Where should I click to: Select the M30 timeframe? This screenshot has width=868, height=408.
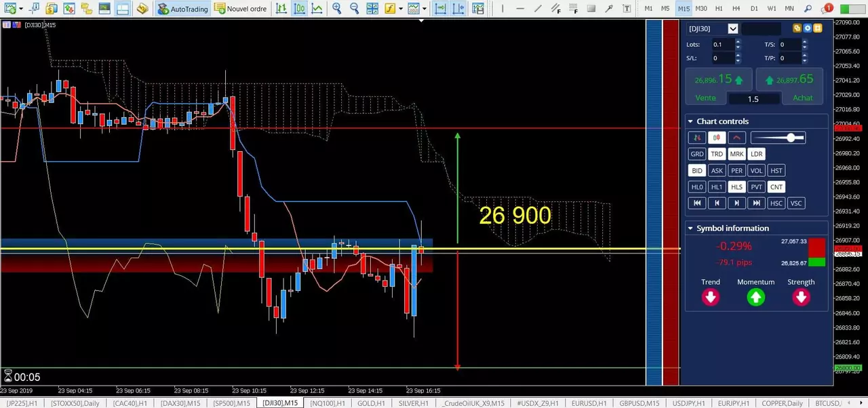[701, 9]
